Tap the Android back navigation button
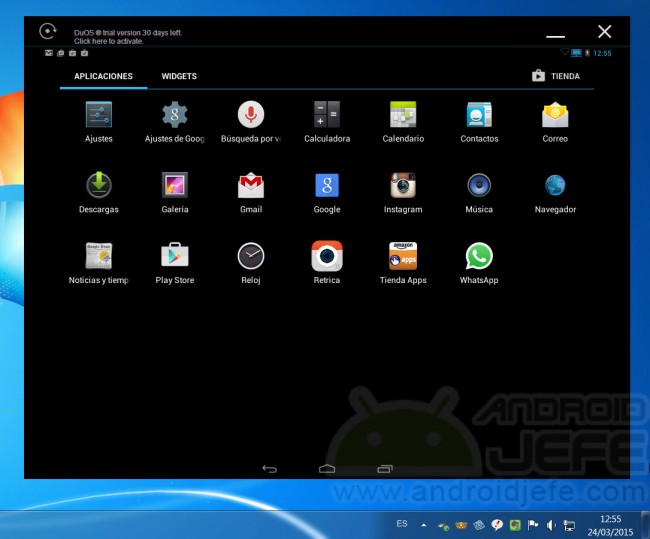Image resolution: width=650 pixels, height=539 pixels. click(x=269, y=469)
